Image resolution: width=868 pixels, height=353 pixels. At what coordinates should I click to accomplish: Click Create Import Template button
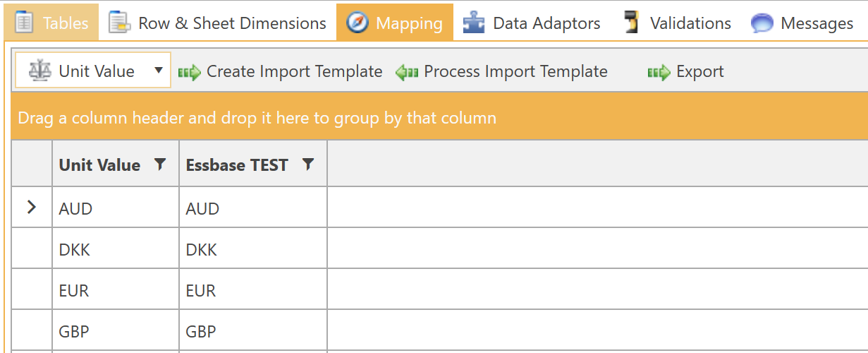tap(281, 72)
